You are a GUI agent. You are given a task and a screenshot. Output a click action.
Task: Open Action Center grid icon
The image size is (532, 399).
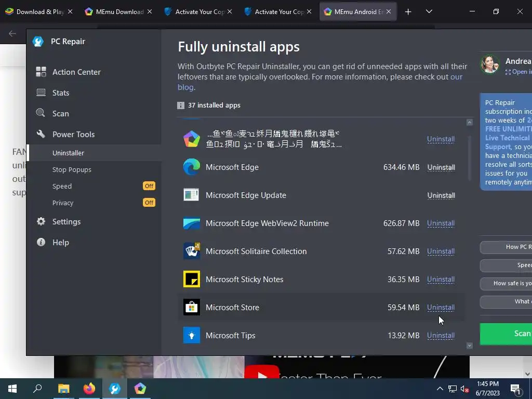(x=41, y=72)
